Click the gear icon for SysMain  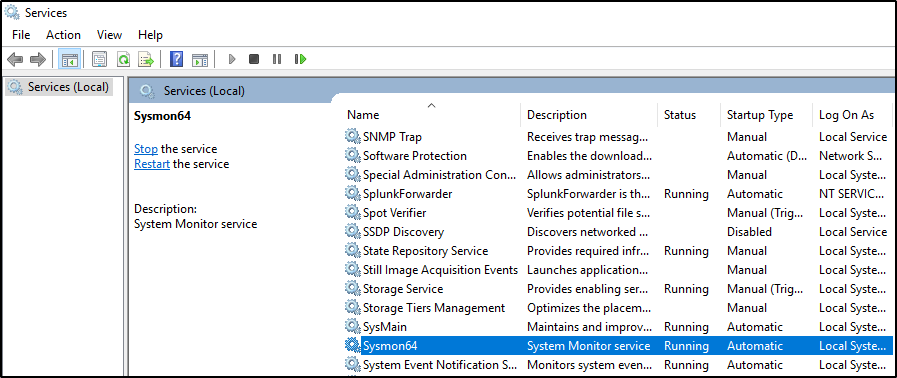coord(352,327)
